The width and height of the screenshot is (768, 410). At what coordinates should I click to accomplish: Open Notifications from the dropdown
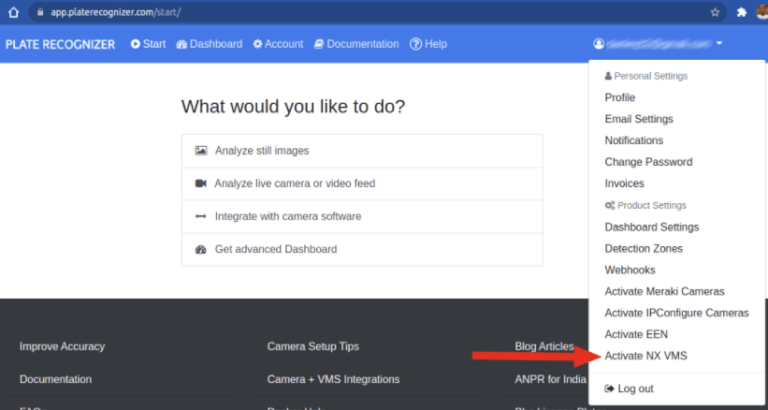(x=634, y=141)
